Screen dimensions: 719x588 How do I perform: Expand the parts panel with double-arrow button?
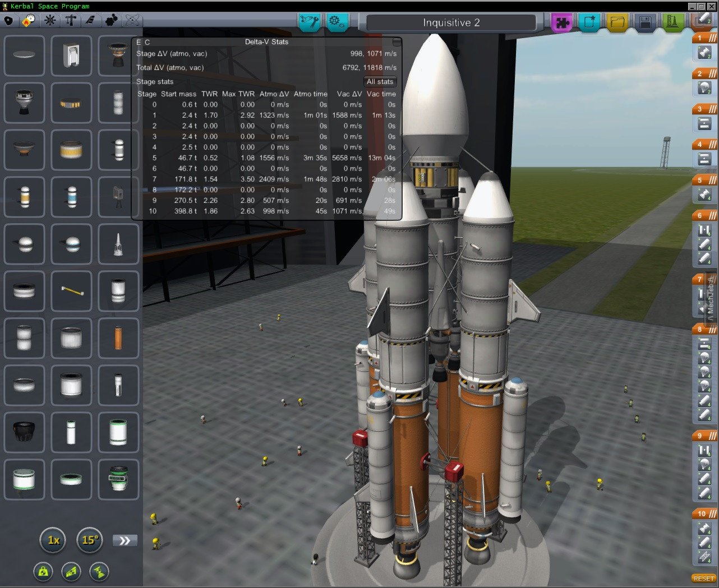click(125, 540)
